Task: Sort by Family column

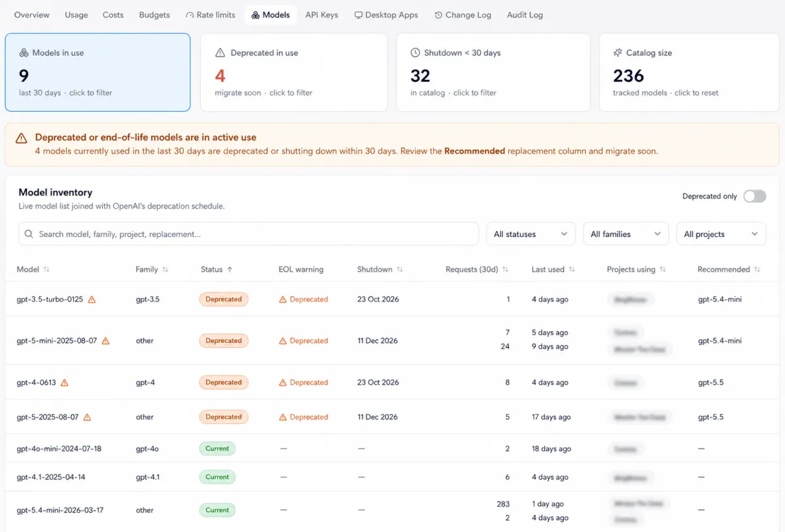Action: 152,270
